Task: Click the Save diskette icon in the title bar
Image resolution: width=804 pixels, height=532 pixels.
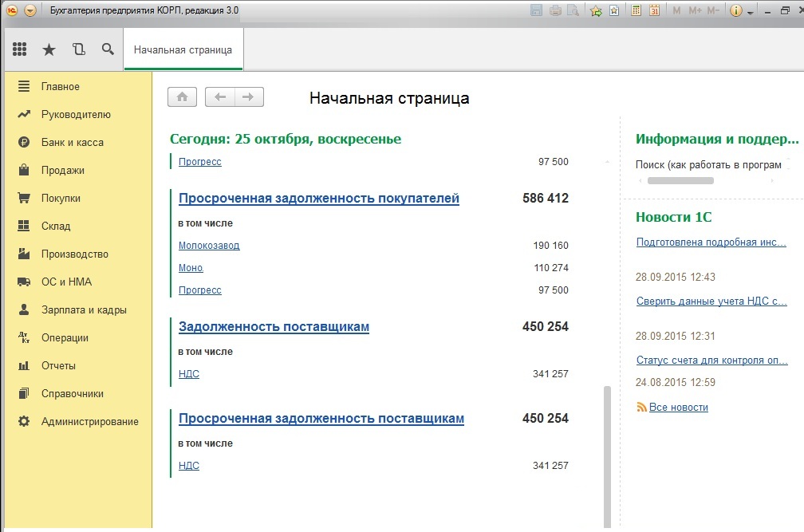Action: 536,10
